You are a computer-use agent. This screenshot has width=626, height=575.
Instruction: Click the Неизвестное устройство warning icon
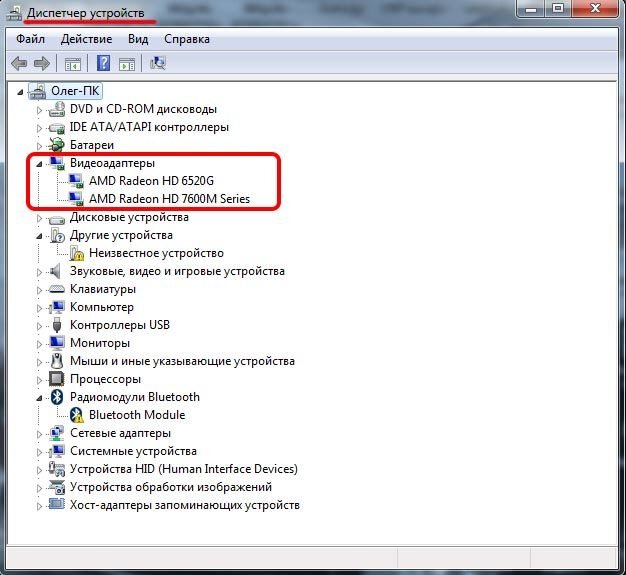click(x=76, y=253)
